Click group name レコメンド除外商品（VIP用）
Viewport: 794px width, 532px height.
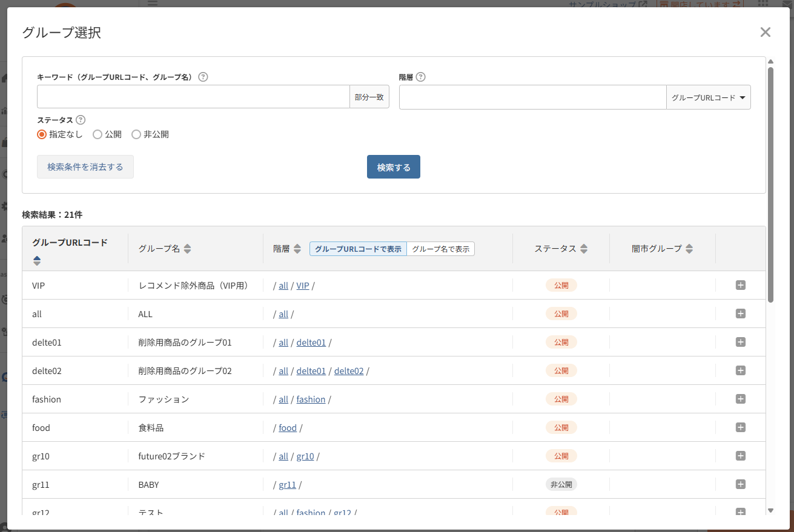coord(193,286)
